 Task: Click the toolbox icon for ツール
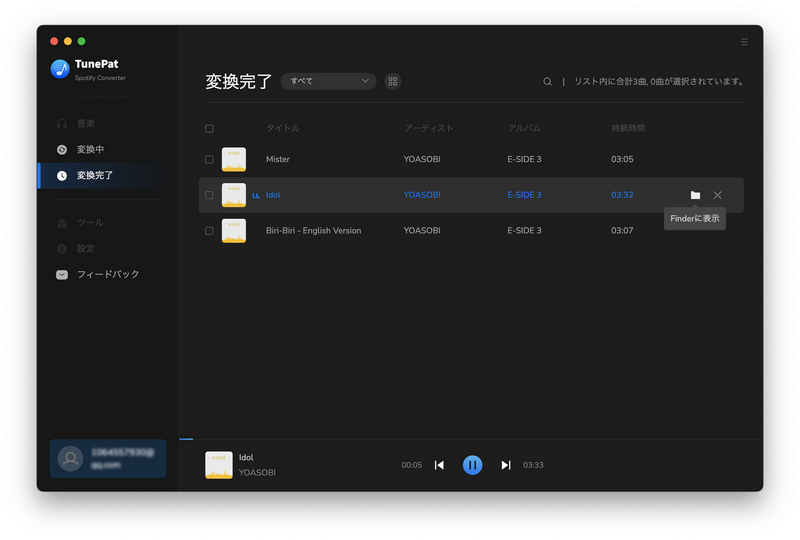(x=62, y=223)
